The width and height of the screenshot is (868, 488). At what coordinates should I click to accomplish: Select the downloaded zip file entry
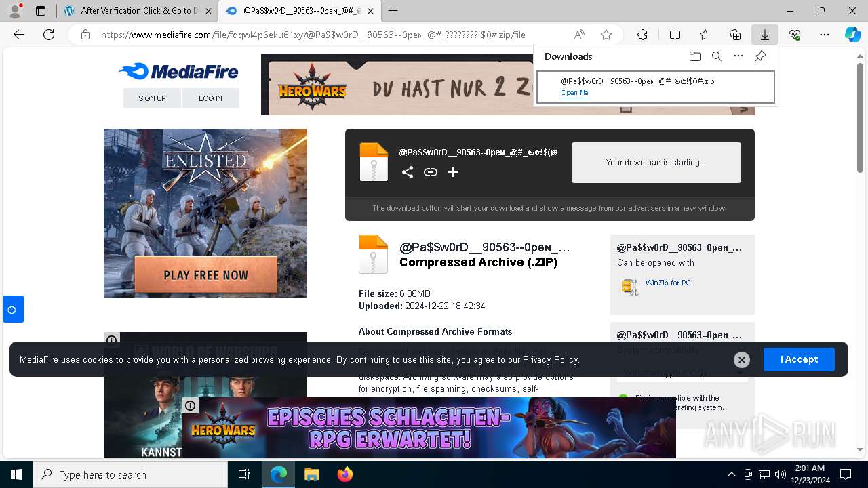click(x=656, y=87)
